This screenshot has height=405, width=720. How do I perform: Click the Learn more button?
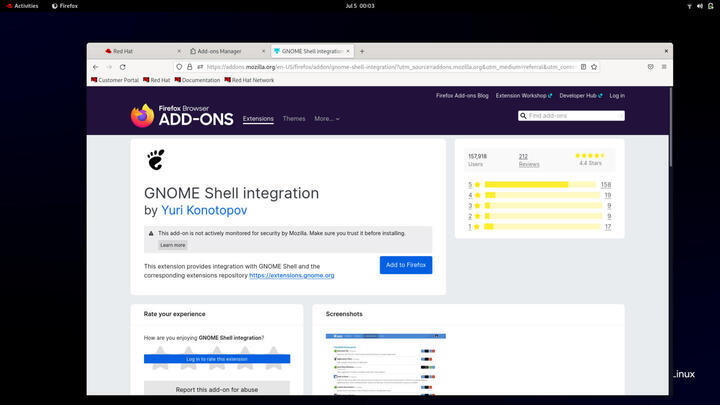click(x=173, y=245)
